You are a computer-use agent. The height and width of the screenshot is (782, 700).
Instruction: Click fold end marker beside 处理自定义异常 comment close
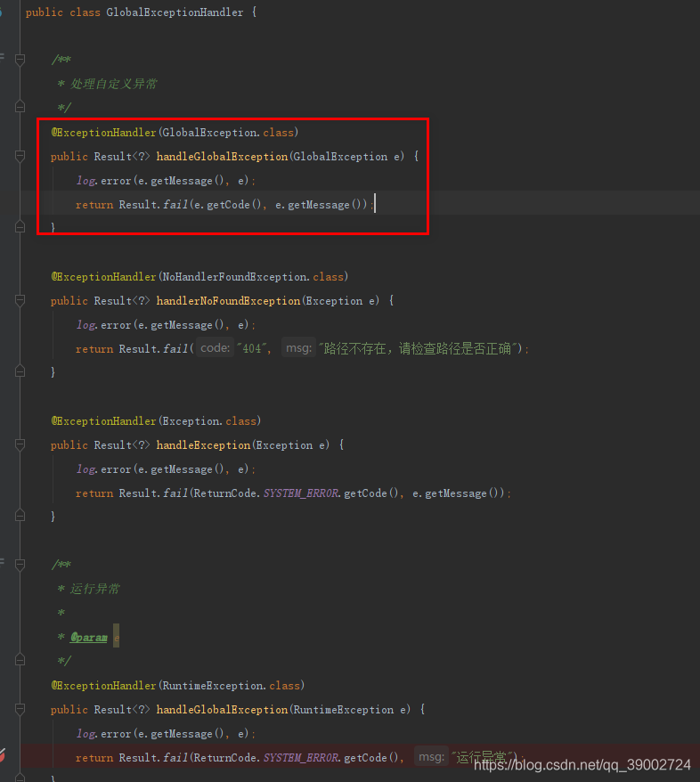click(x=20, y=107)
